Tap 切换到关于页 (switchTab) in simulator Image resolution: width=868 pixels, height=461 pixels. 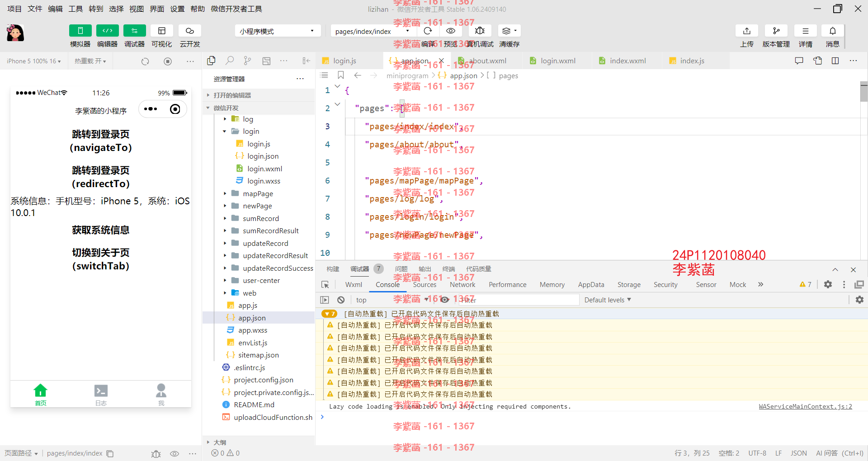(101, 259)
